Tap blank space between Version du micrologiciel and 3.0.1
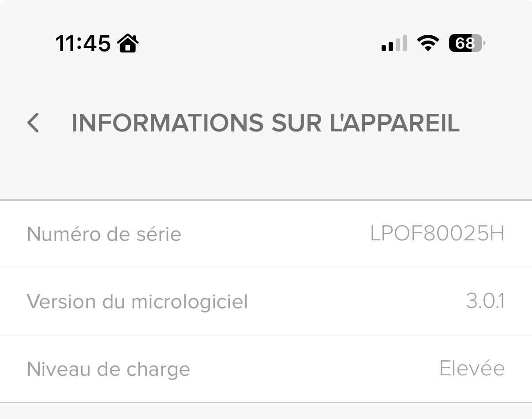The image size is (532, 419). coord(353,302)
